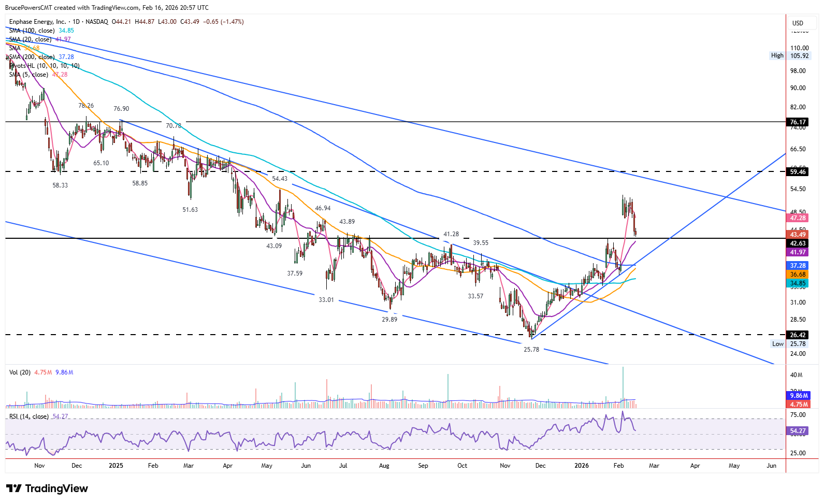
Task: Click the red 4.75M volume axis label
Action: point(798,405)
